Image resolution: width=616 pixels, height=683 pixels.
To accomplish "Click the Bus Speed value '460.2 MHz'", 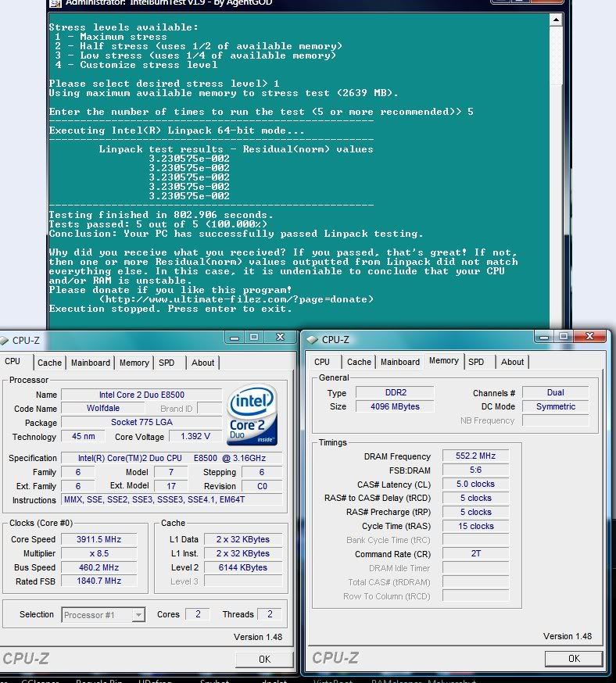I will [99, 567].
